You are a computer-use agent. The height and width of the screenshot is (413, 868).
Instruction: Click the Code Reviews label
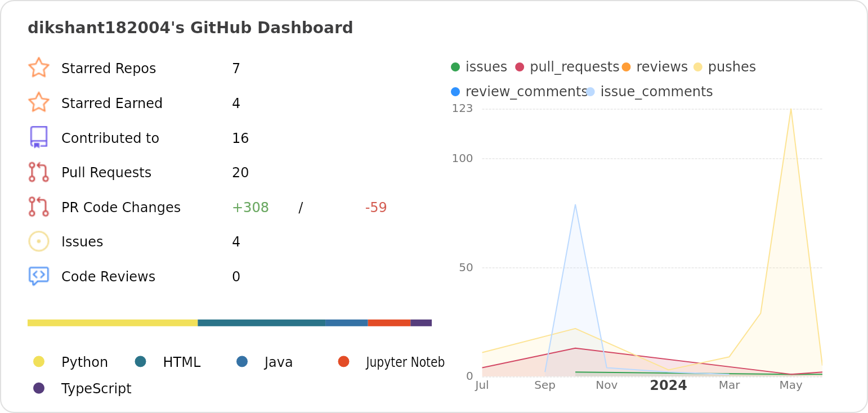click(x=108, y=277)
